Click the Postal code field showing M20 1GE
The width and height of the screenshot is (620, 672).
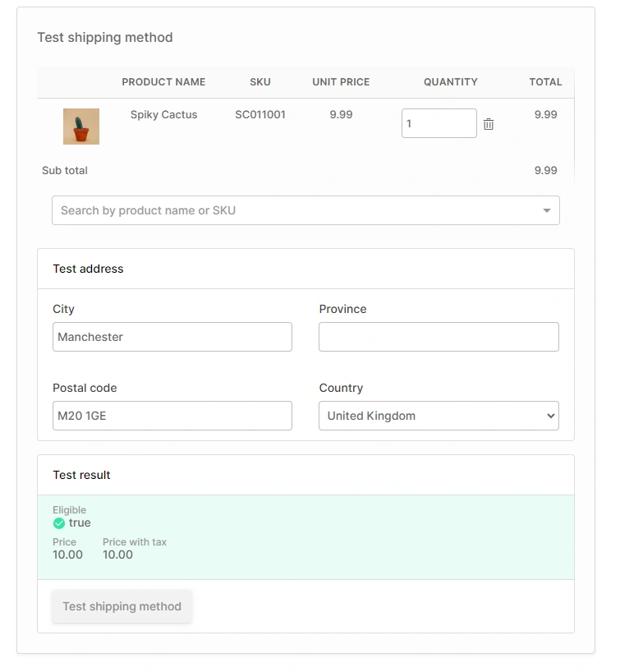point(172,416)
